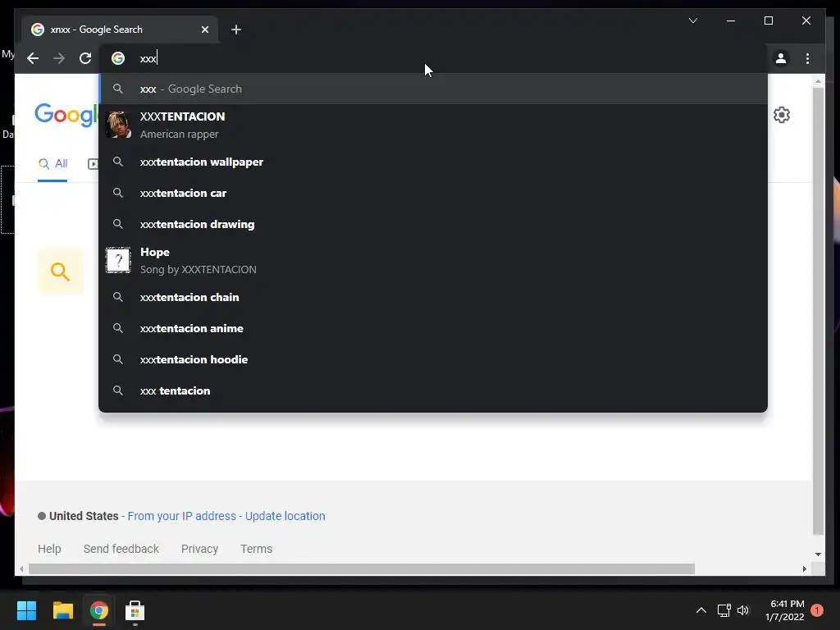Select 'xxxtentacion anime' suggestion
This screenshot has height=630, width=840.
click(433, 328)
